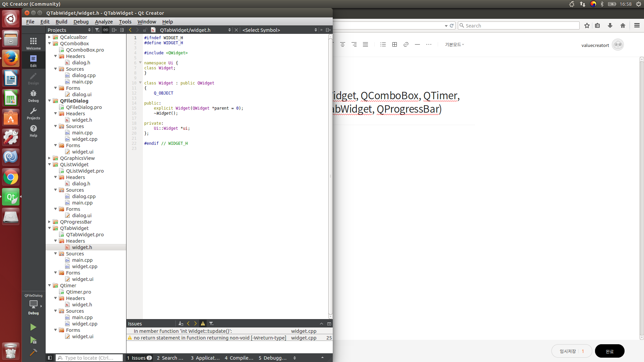644x362 pixels.
Task: Collapse the QComboBox project node
Action: [50, 44]
